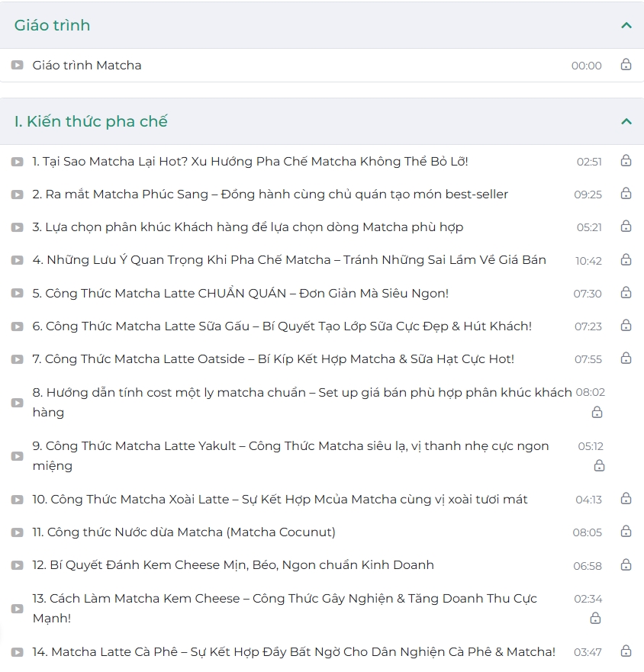
Task: Click the play icon for lesson 14 Matcha Latte Cà Phê
Action: (16, 652)
